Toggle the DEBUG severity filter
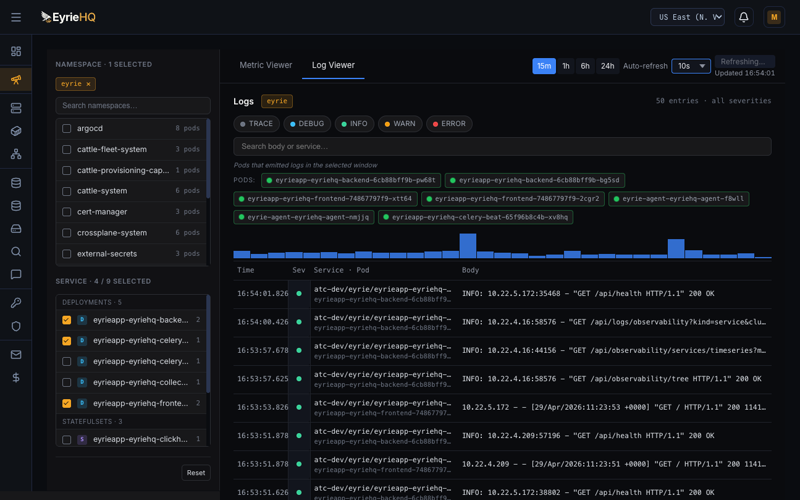The height and width of the screenshot is (500, 800). coord(307,124)
